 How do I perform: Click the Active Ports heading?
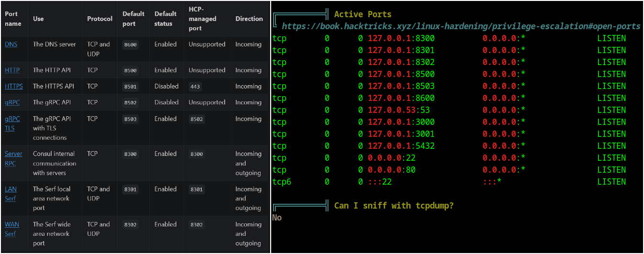click(x=362, y=14)
